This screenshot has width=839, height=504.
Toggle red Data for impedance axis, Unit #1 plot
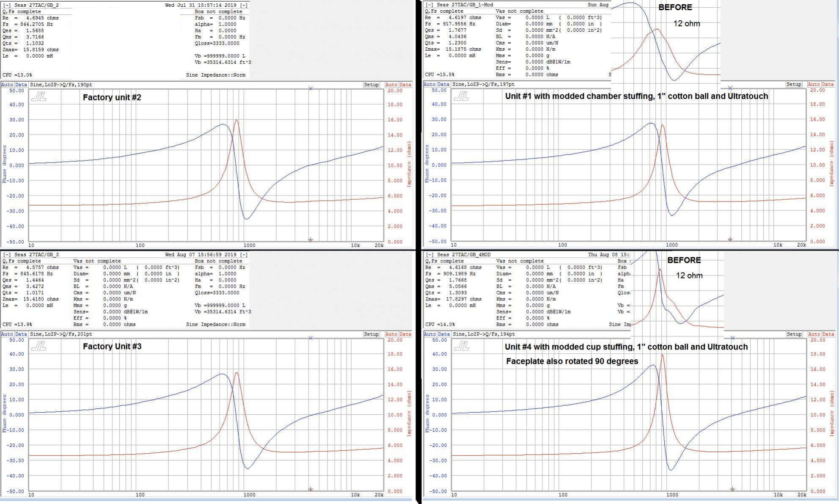pos(828,84)
